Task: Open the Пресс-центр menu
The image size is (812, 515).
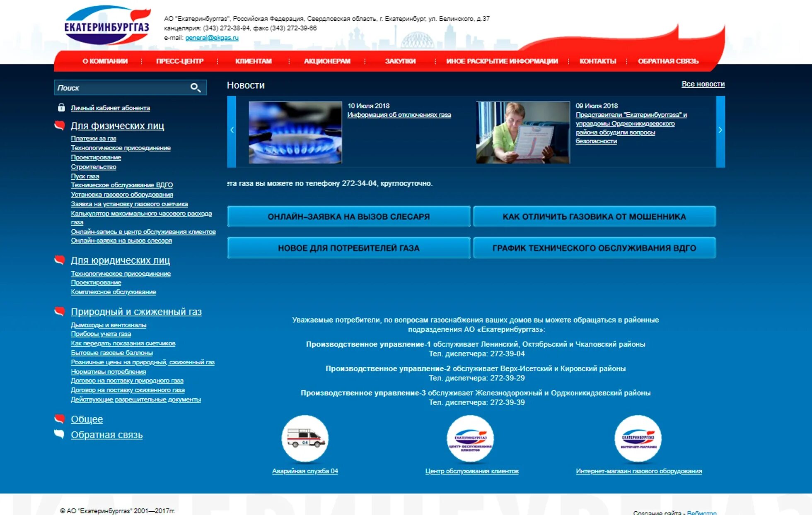Action: point(180,61)
